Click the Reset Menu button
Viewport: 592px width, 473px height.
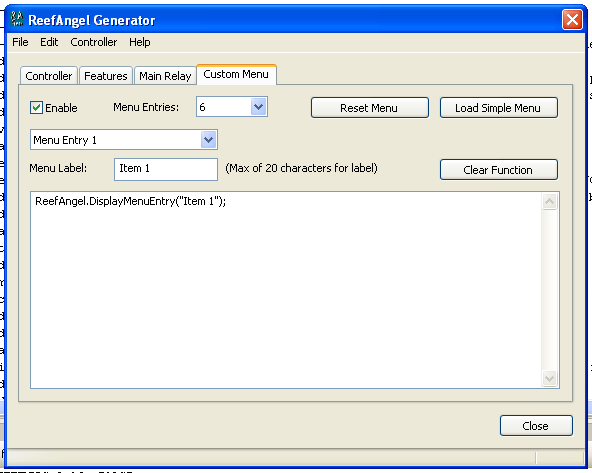[370, 108]
